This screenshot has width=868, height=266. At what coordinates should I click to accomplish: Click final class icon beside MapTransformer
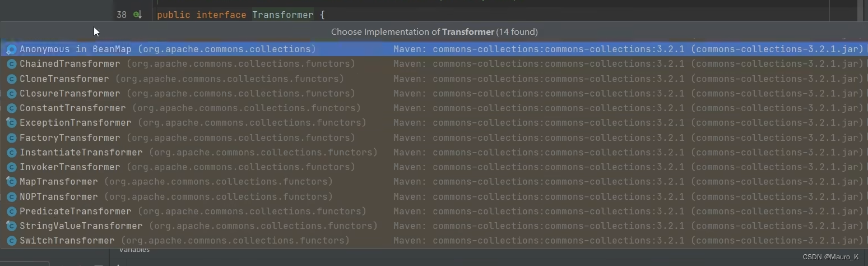coord(11,182)
